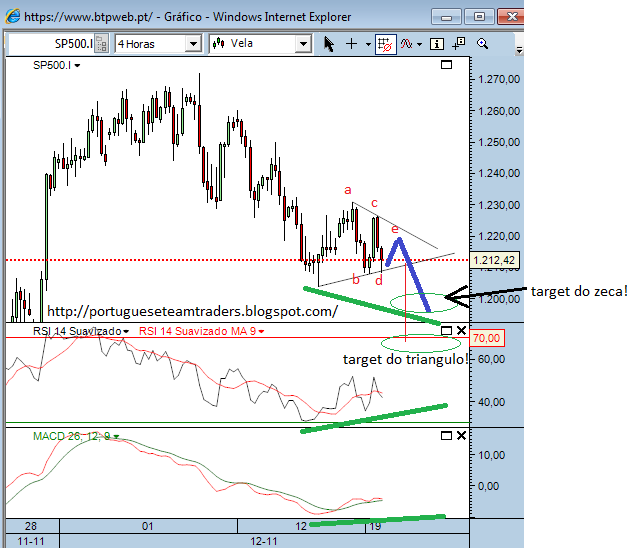Expand the crosshair tool options arrow
The width and height of the screenshot is (629, 551).
pyautogui.click(x=368, y=44)
